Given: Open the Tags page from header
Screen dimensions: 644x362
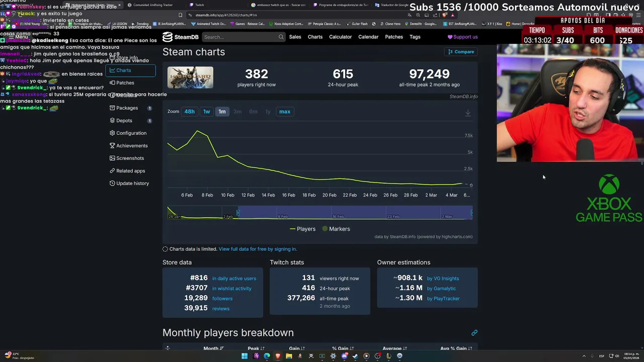Looking at the screenshot, I should click(415, 37).
